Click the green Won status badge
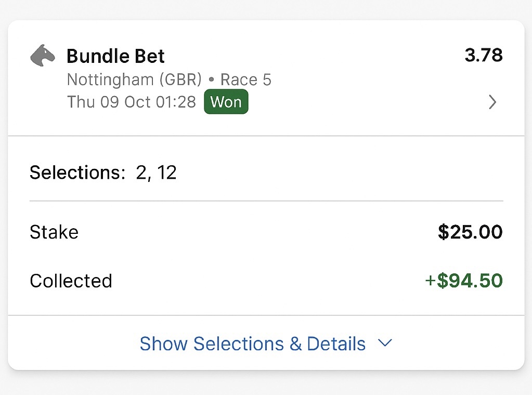The height and width of the screenshot is (395, 532). click(226, 102)
